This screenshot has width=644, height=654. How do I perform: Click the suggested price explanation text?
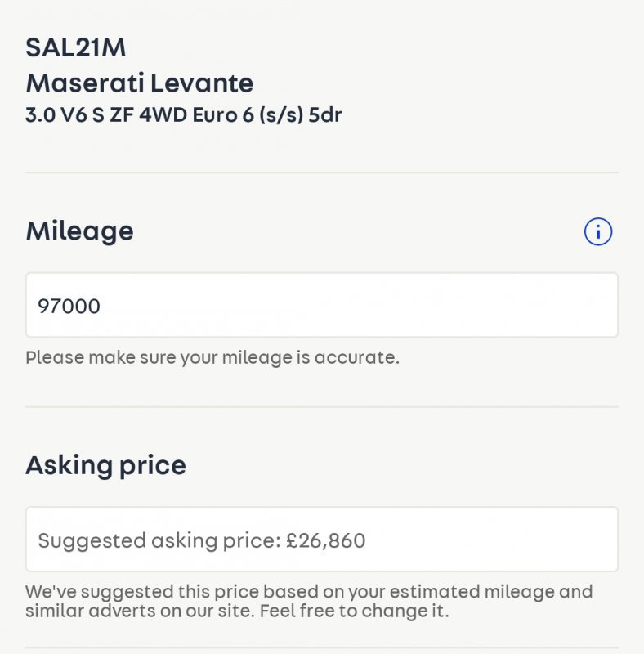(x=309, y=601)
